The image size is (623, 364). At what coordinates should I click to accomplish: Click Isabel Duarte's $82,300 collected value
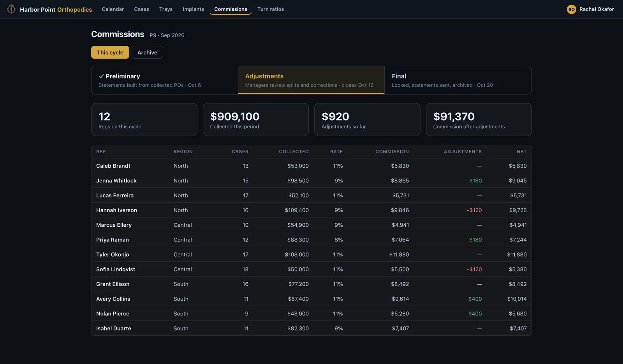(298, 328)
